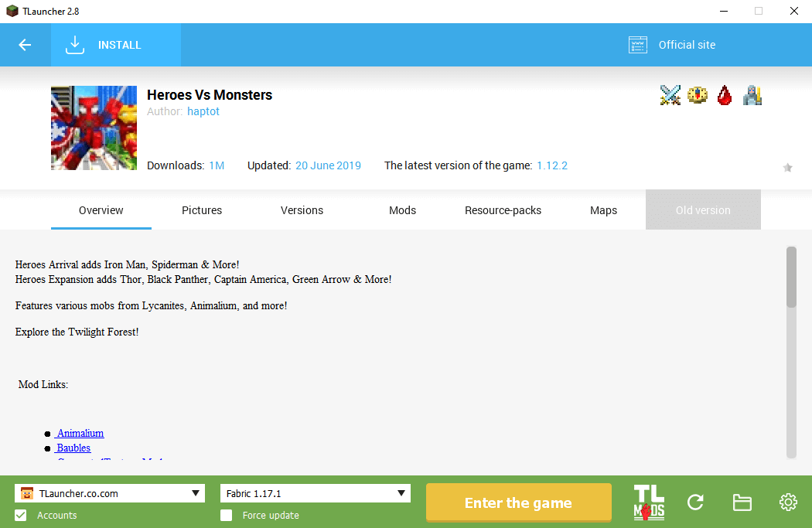Click the Old version tab button
Image resolution: width=812 pixels, height=528 pixels.
703,209
